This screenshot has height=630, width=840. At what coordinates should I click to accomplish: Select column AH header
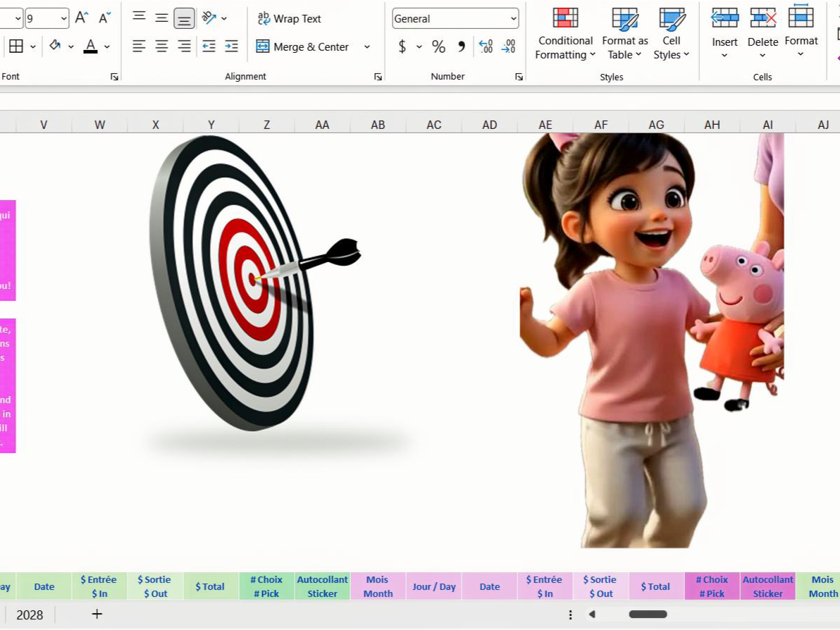[x=712, y=125]
